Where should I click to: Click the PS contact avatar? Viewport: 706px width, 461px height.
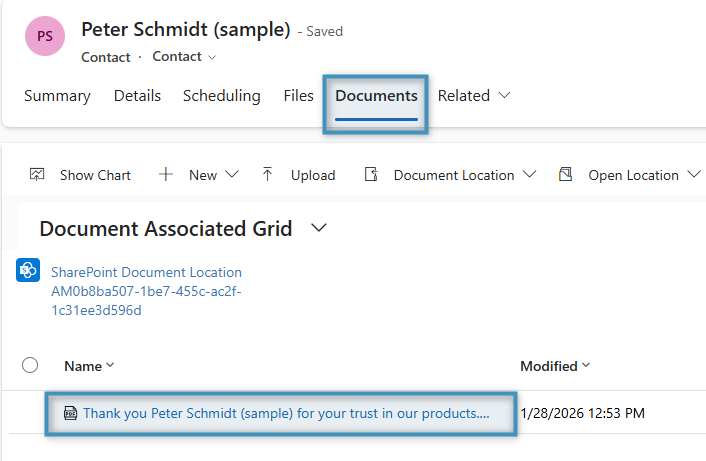click(44, 36)
